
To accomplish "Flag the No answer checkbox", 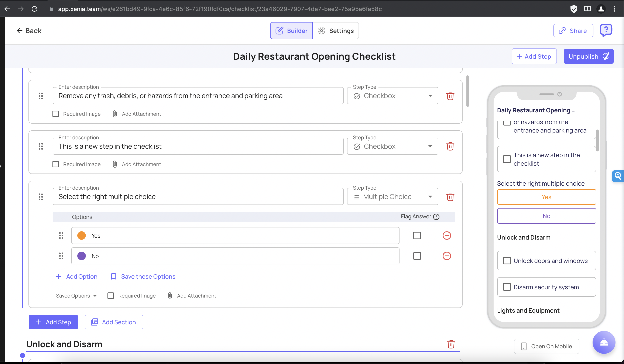I will tap(417, 256).
